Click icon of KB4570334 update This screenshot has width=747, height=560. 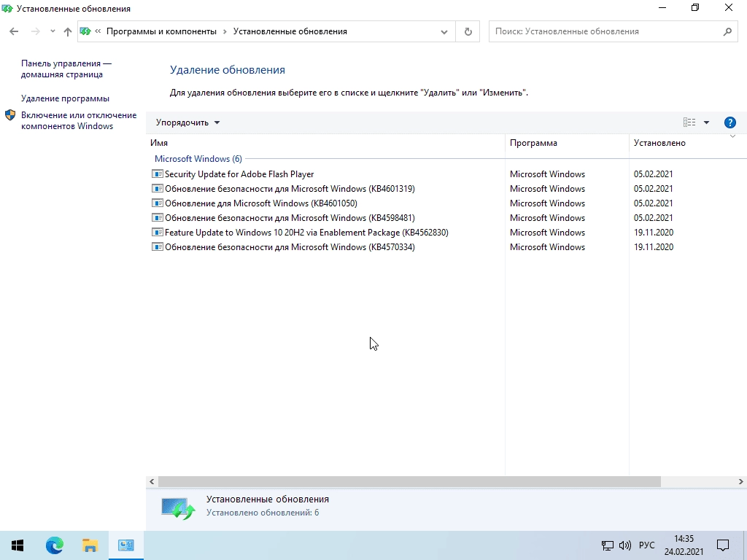158,246
